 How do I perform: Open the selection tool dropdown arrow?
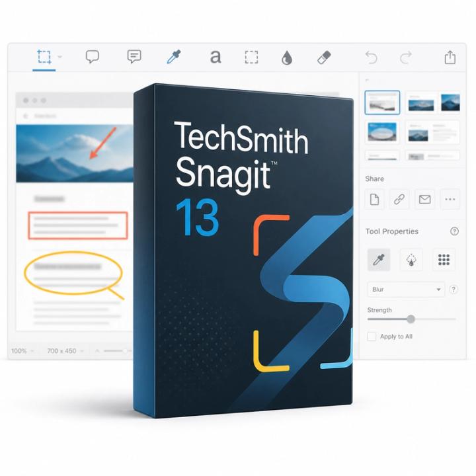(x=59, y=57)
